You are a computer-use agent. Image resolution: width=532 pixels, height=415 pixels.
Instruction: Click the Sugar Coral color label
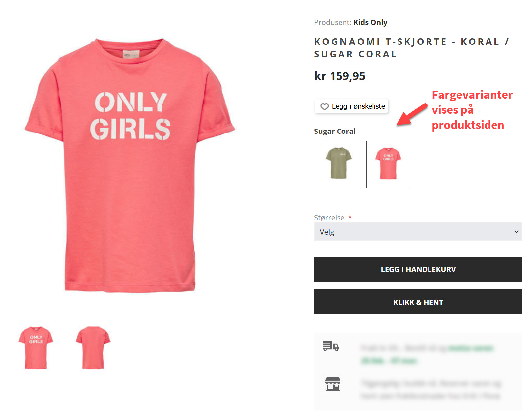[335, 131]
